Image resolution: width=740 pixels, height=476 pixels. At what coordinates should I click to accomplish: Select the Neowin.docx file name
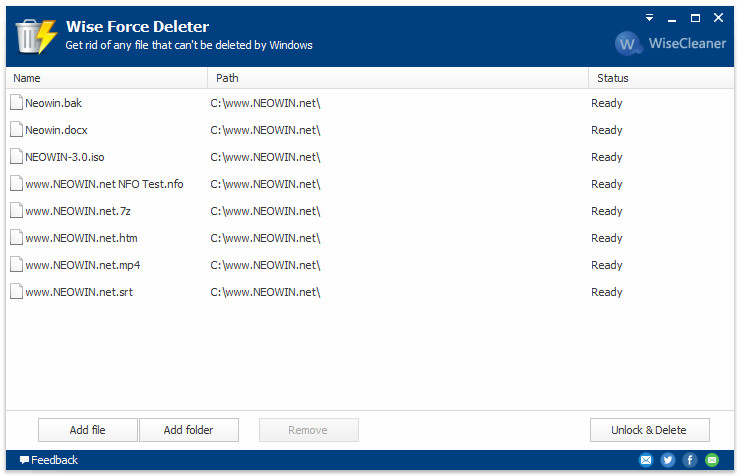pos(56,130)
